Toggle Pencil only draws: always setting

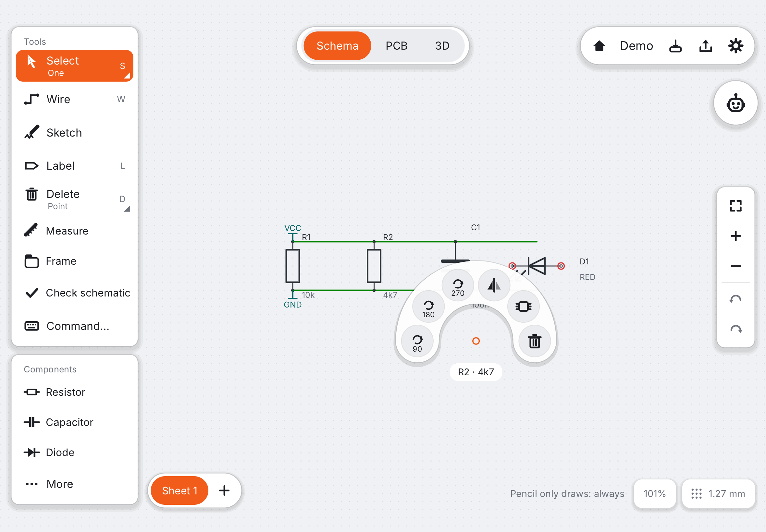click(567, 494)
